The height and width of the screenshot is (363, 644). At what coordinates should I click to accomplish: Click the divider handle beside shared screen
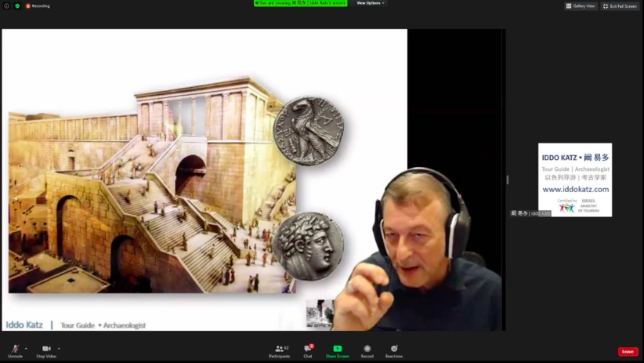click(508, 180)
